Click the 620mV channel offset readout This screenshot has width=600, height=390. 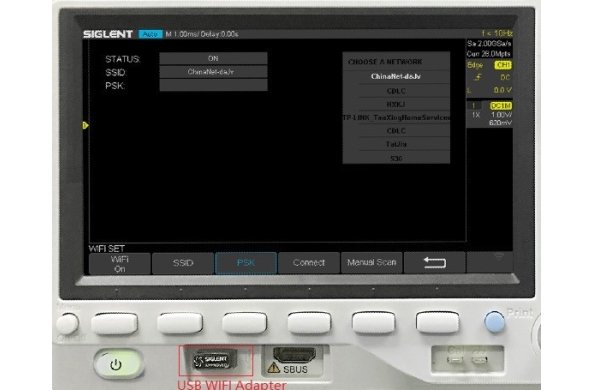click(501, 123)
